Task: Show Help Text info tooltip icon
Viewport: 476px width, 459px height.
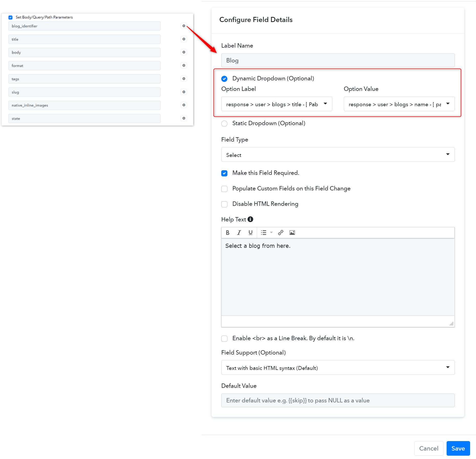Action: 250,219
